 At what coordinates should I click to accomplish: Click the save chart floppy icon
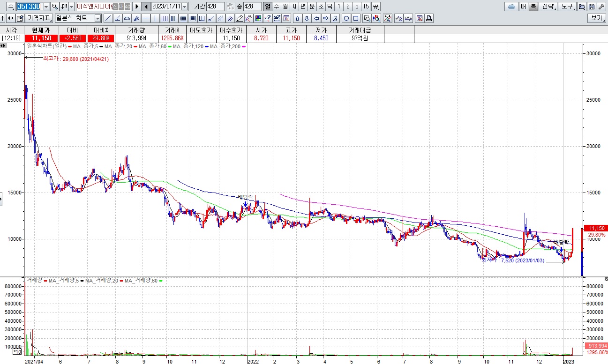tap(592, 7)
